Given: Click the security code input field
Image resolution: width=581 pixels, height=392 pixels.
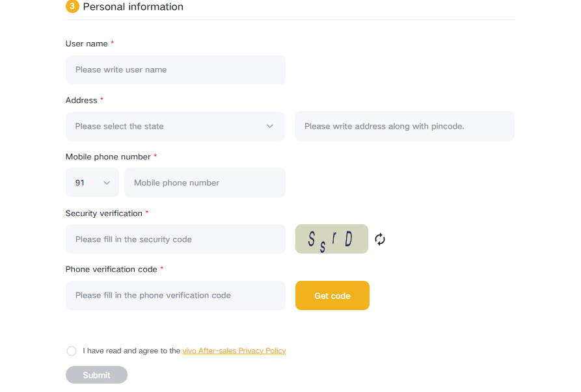Looking at the screenshot, I should tap(175, 239).
